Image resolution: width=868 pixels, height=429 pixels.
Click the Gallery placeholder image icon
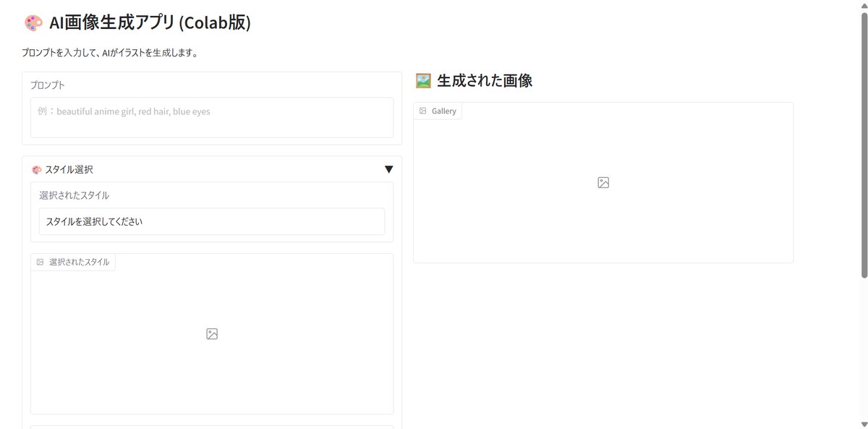pos(603,183)
